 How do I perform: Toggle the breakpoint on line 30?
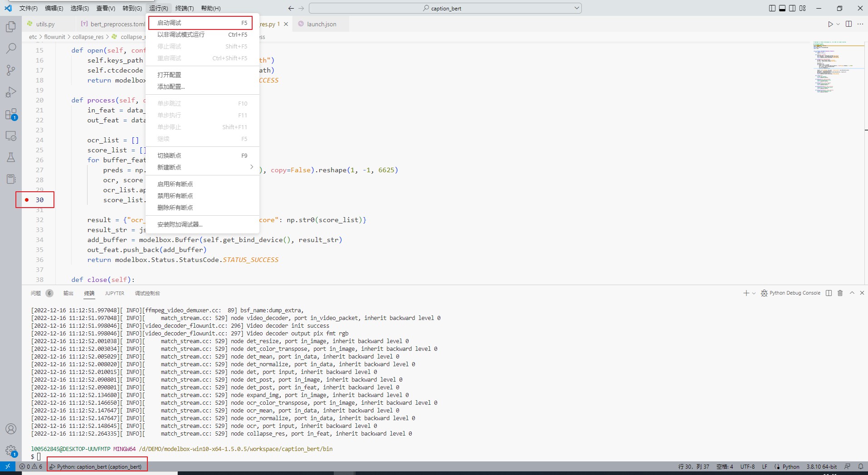[x=27, y=200]
